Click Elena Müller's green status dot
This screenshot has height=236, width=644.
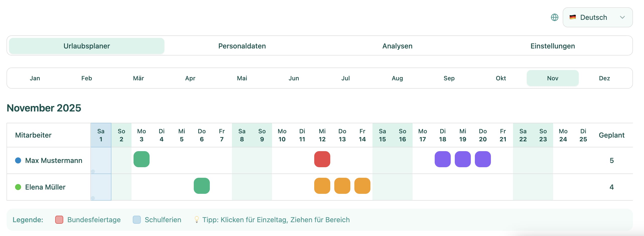click(x=18, y=187)
